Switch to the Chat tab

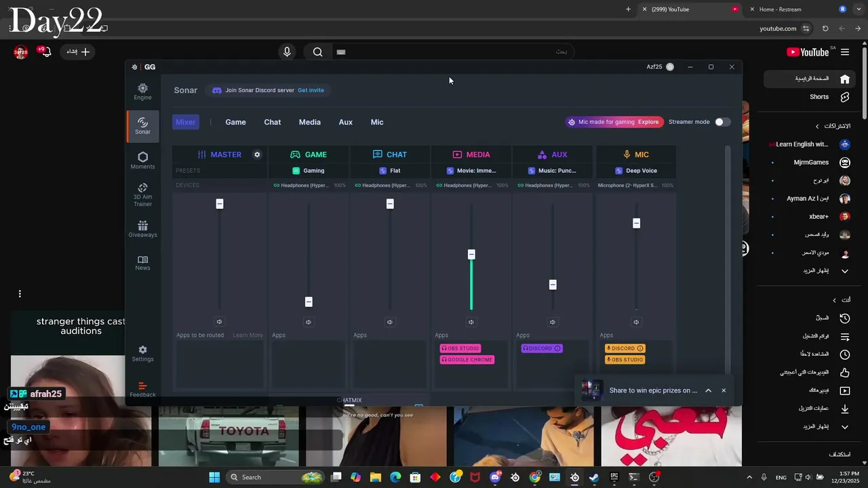pyautogui.click(x=272, y=122)
